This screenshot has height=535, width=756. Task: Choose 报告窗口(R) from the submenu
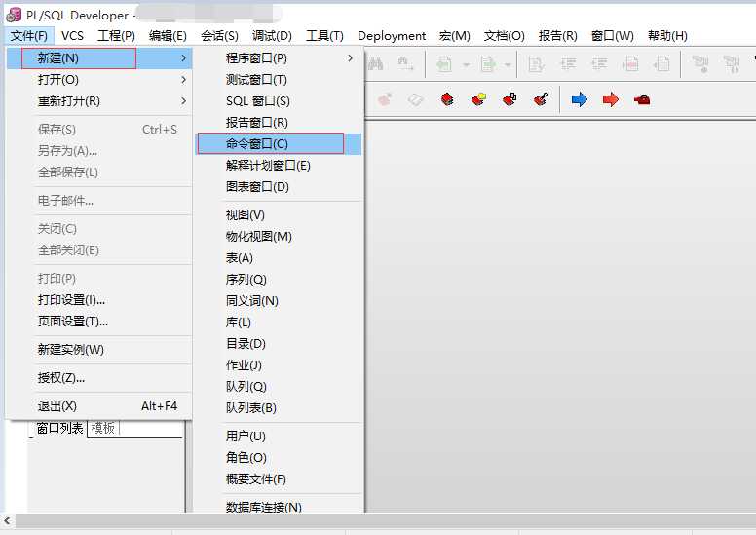coord(279,123)
